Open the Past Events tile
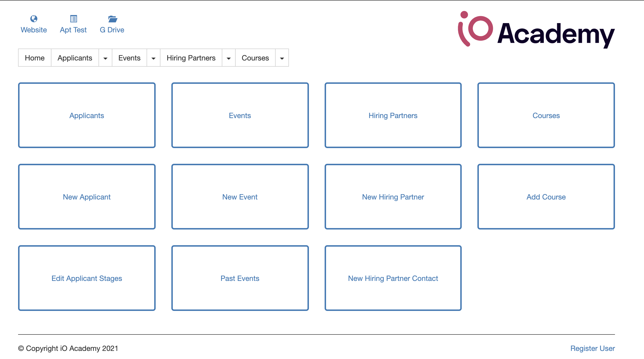Screen dimensions: 644x359 (x=240, y=278)
